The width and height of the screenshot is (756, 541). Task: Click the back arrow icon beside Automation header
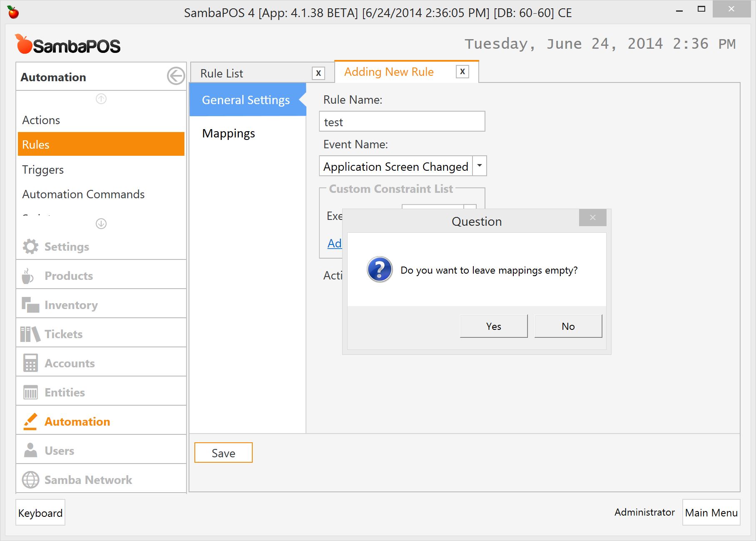pyautogui.click(x=176, y=76)
